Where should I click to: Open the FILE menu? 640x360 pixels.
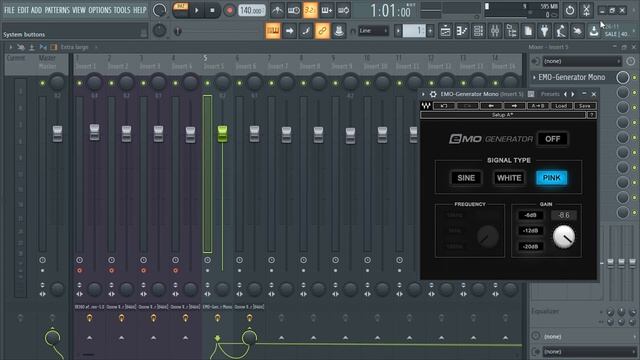click(9, 10)
